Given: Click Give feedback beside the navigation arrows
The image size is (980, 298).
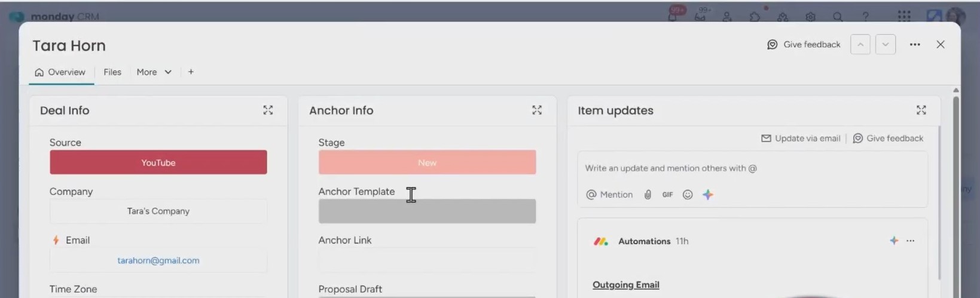Looking at the screenshot, I should tap(804, 44).
